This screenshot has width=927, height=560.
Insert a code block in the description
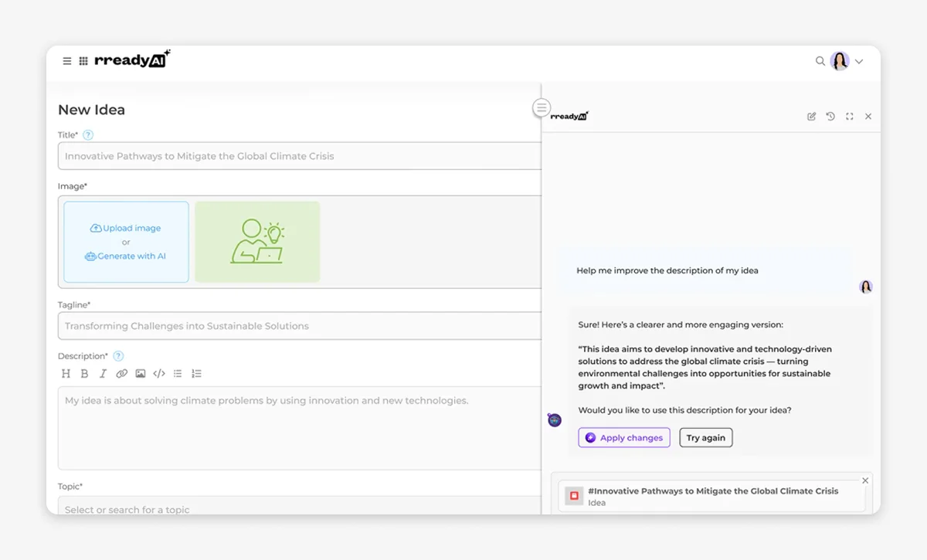coord(159,373)
